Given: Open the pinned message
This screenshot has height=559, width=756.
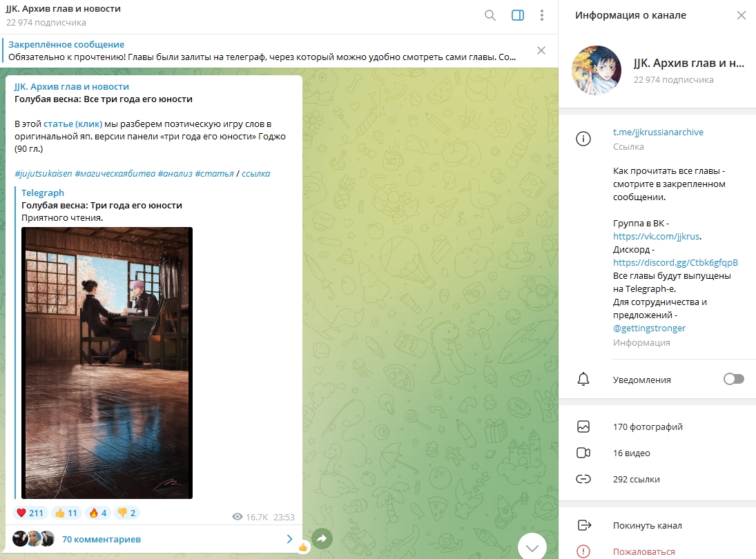Looking at the screenshot, I should point(262,50).
